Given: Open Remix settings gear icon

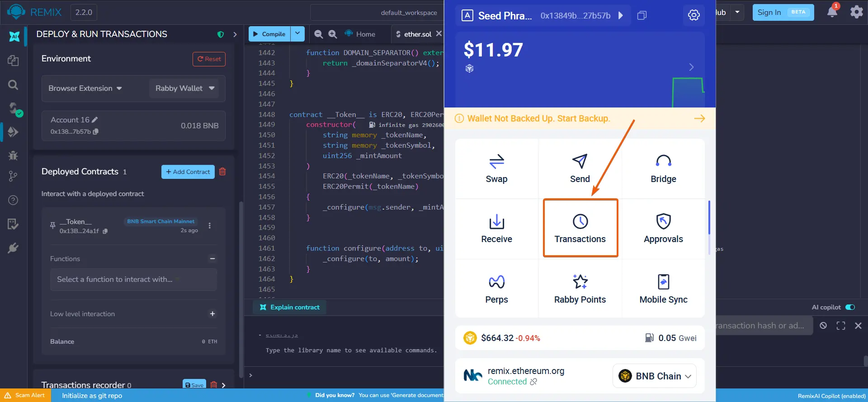Looking at the screenshot, I should coord(856,12).
